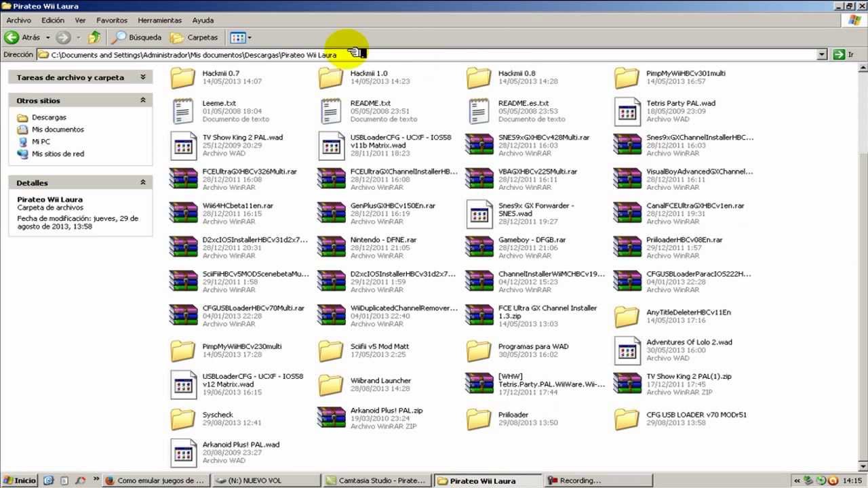Select the Arkanoid Plus! PAL.zip archive icon
This screenshot has height=488, width=868.
(331, 418)
